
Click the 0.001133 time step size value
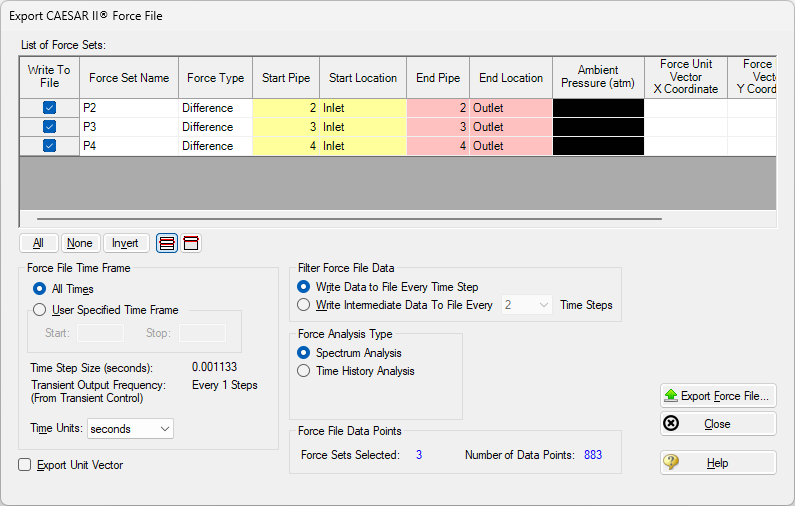[214, 367]
